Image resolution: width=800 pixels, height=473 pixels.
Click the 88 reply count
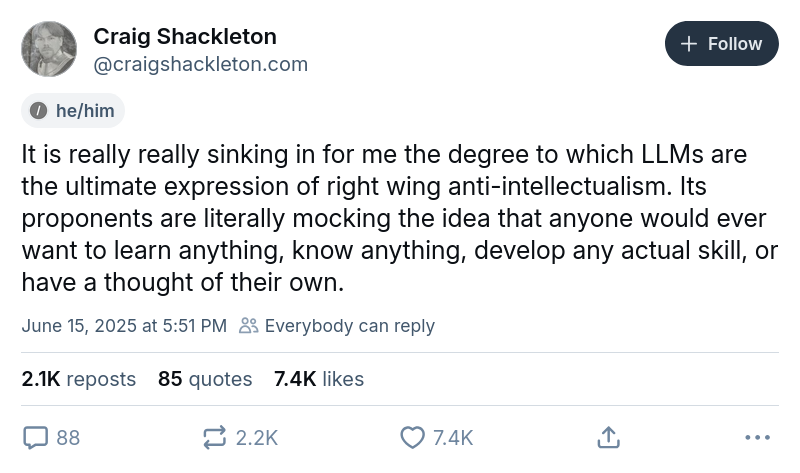coord(68,437)
